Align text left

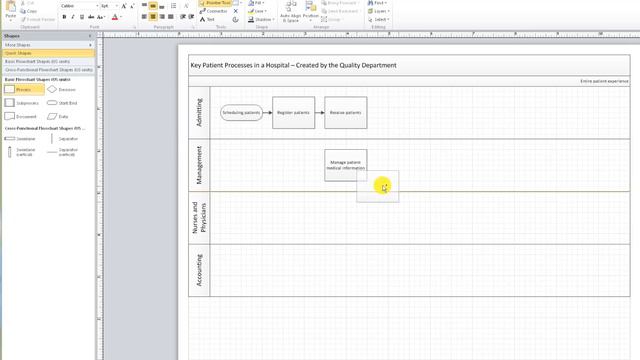144,17
